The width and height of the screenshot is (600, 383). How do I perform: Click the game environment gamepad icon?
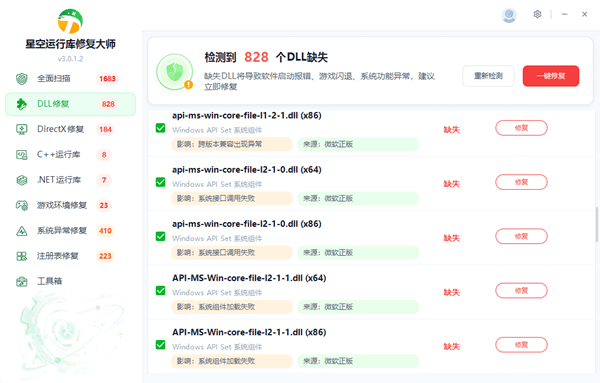(x=22, y=205)
